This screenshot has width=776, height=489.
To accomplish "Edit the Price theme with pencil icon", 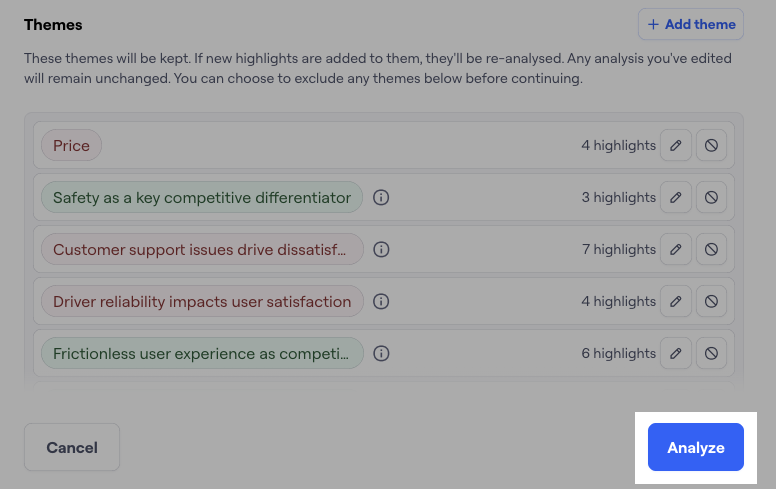I will point(676,146).
